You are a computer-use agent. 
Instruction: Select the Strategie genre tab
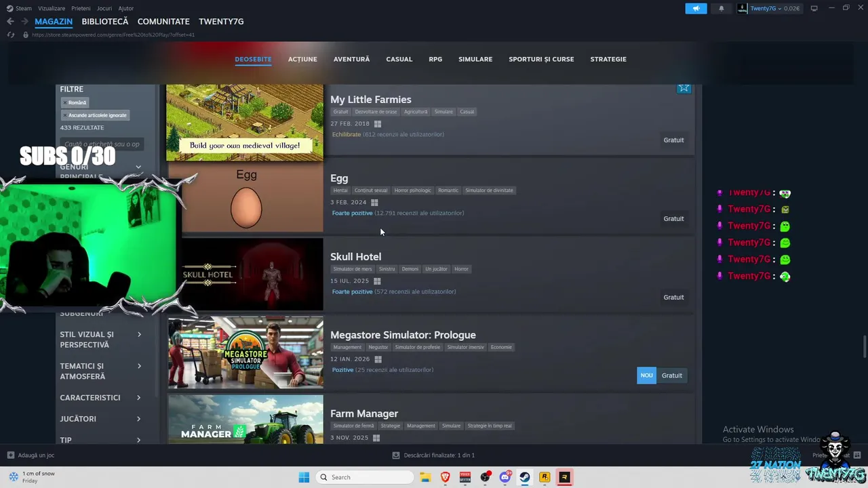tap(608, 59)
